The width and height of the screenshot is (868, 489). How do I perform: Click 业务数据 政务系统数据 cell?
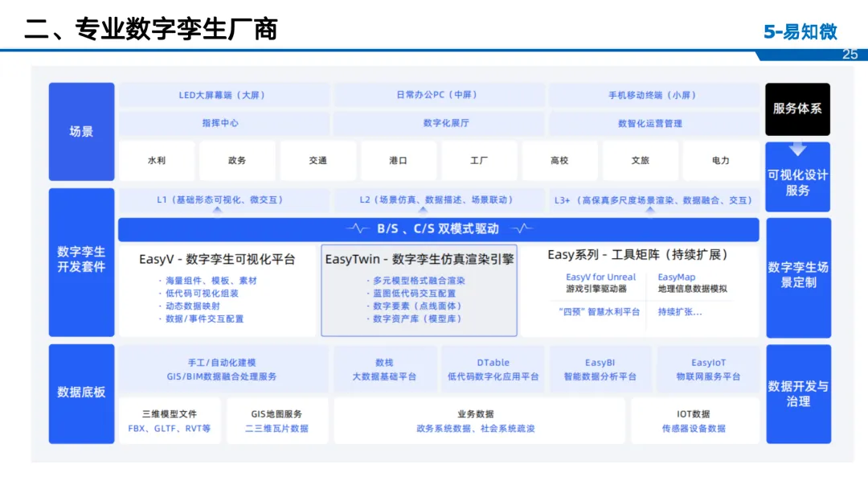[479, 421]
